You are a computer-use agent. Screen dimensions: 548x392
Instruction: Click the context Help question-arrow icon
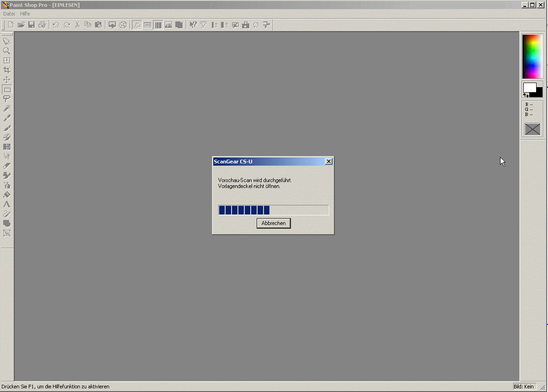pos(193,25)
